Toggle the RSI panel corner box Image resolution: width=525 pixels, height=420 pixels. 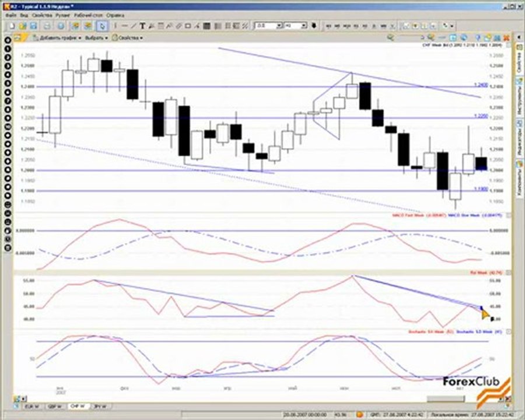click(x=509, y=273)
